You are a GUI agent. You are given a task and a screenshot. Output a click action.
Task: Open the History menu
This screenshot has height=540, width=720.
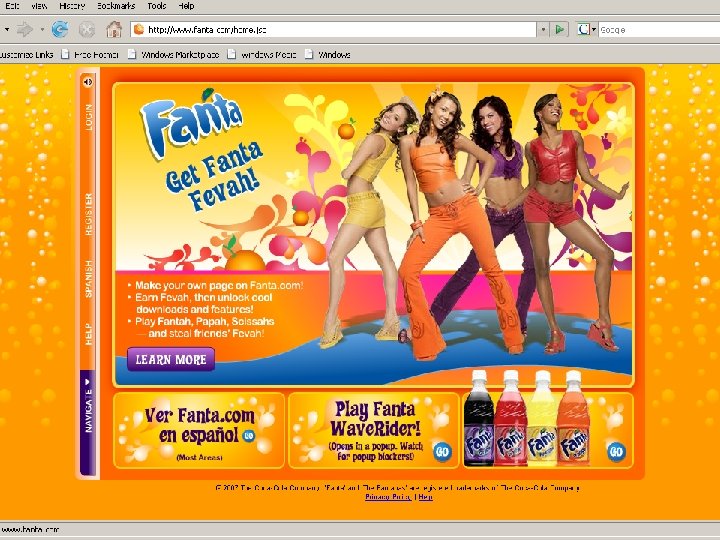[72, 6]
